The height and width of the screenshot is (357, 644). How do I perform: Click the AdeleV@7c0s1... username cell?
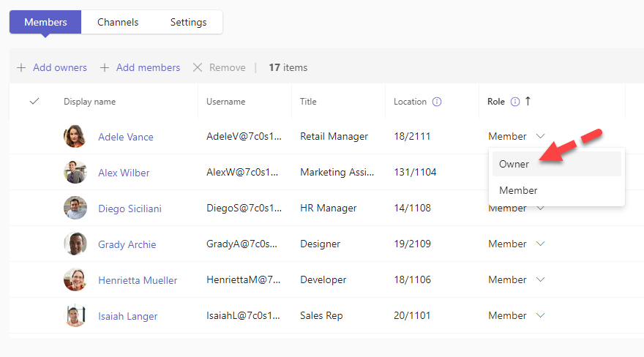pos(244,136)
